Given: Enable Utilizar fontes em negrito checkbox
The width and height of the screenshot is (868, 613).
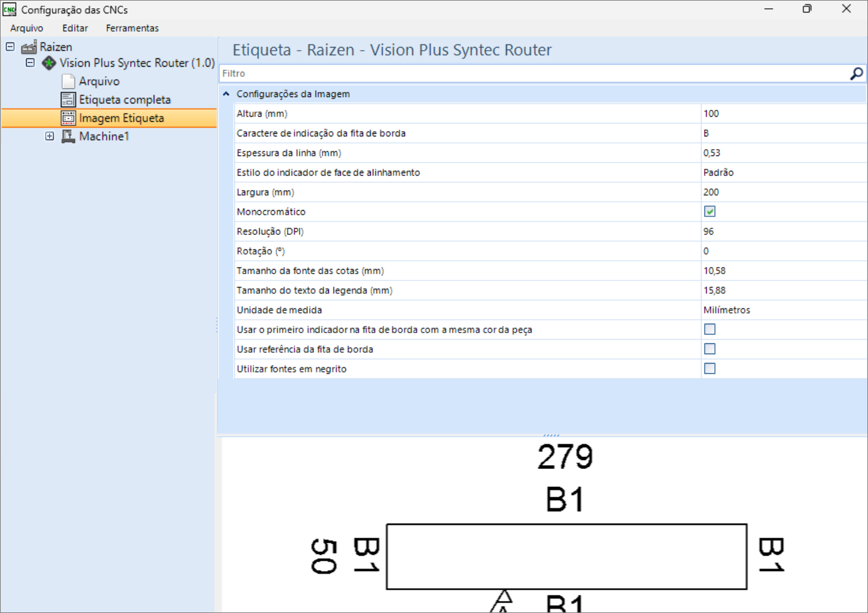Looking at the screenshot, I should click(x=710, y=369).
